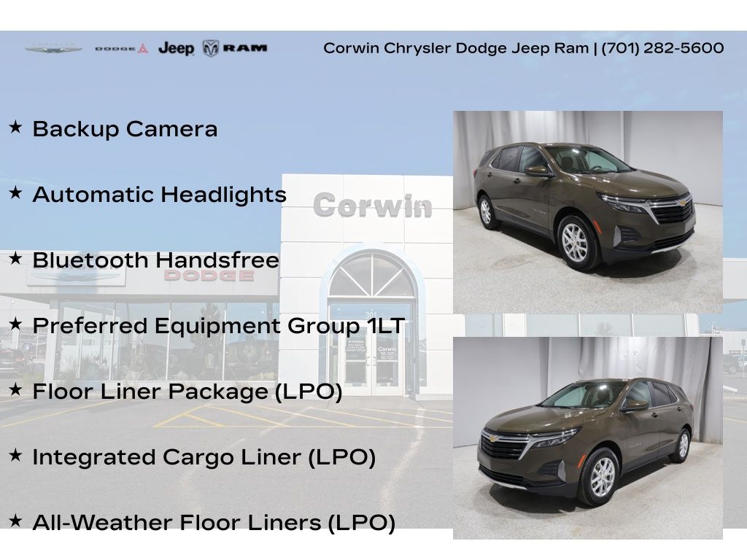Click the Dodge logo in header

pos(122,49)
